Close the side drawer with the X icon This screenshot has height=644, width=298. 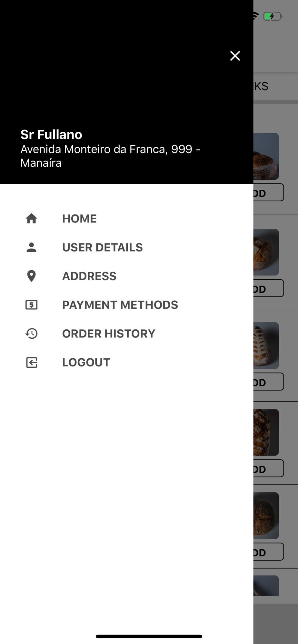point(235,56)
